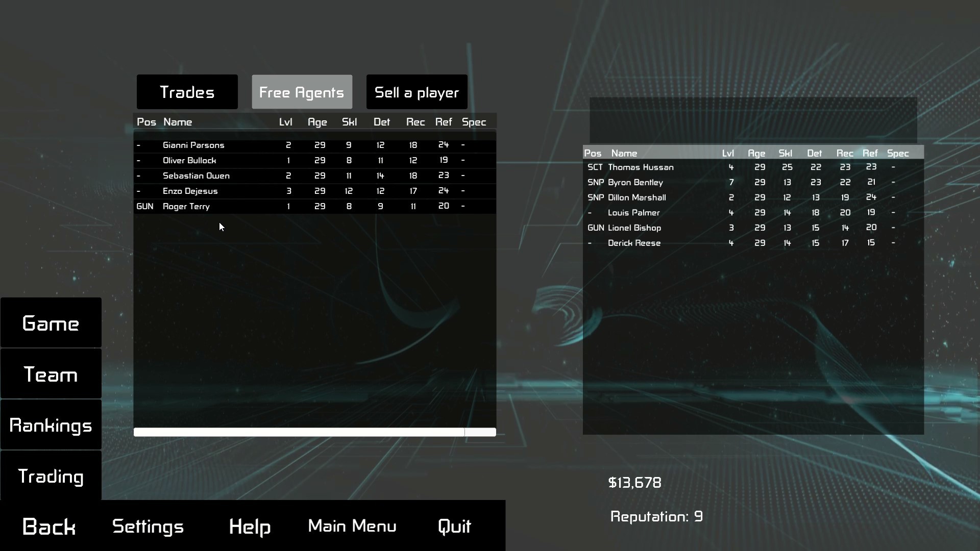Sort the list by the Name column header

pyautogui.click(x=178, y=121)
